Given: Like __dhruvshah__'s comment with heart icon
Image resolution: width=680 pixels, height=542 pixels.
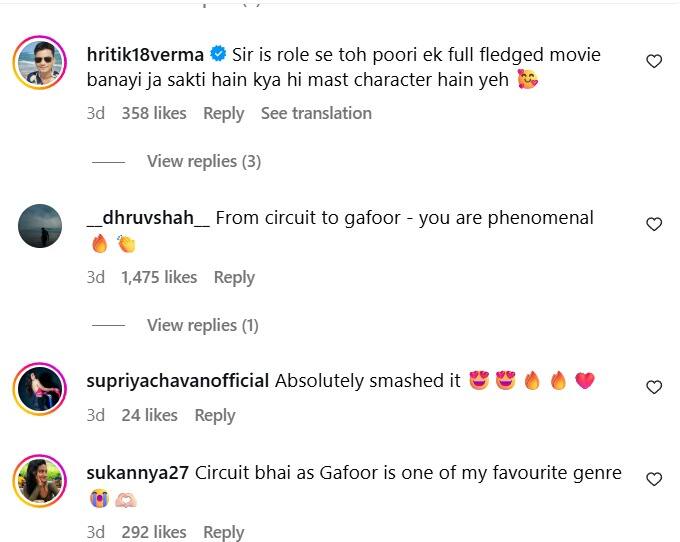Looking at the screenshot, I should pyautogui.click(x=654, y=224).
